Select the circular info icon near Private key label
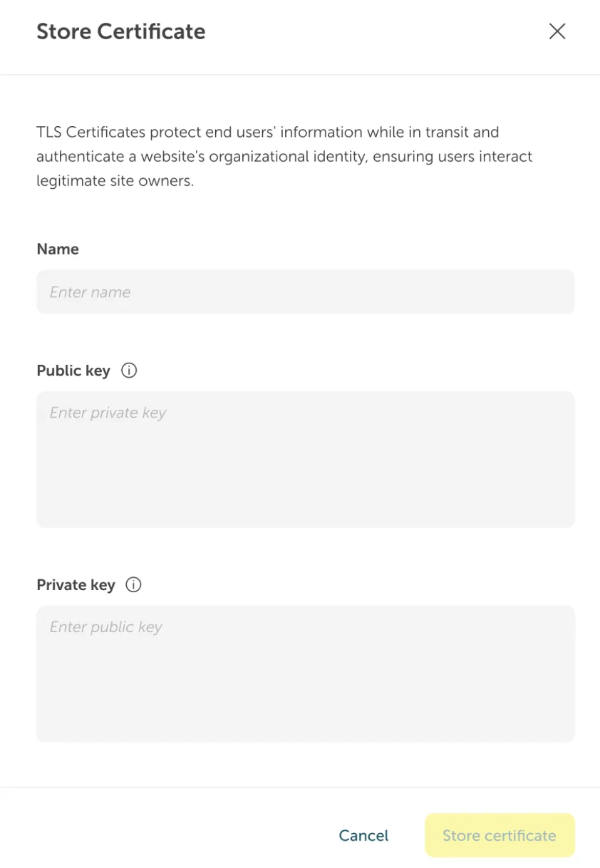Viewport: 600px width, 868px height. pyautogui.click(x=133, y=584)
